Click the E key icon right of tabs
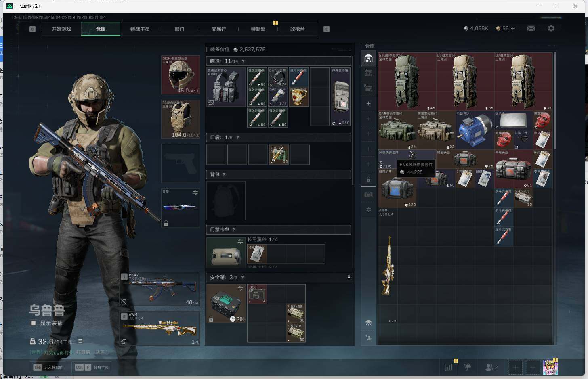 326,29
